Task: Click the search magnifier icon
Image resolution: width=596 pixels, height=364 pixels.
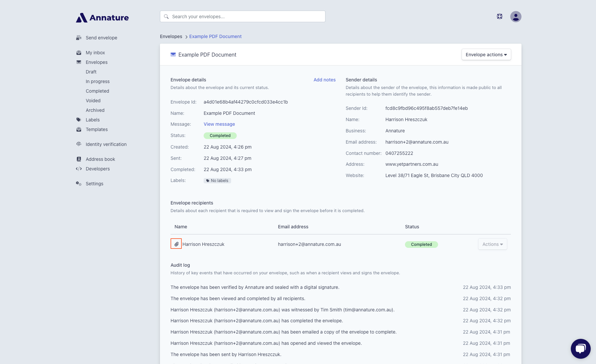Action: point(166,17)
